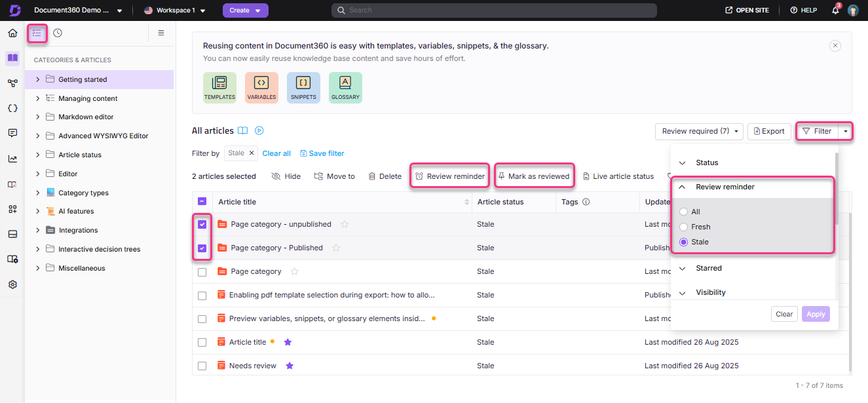The width and height of the screenshot is (868, 403).
Task: Click the Settings gear at sidebar bottom
Action: [x=12, y=284]
